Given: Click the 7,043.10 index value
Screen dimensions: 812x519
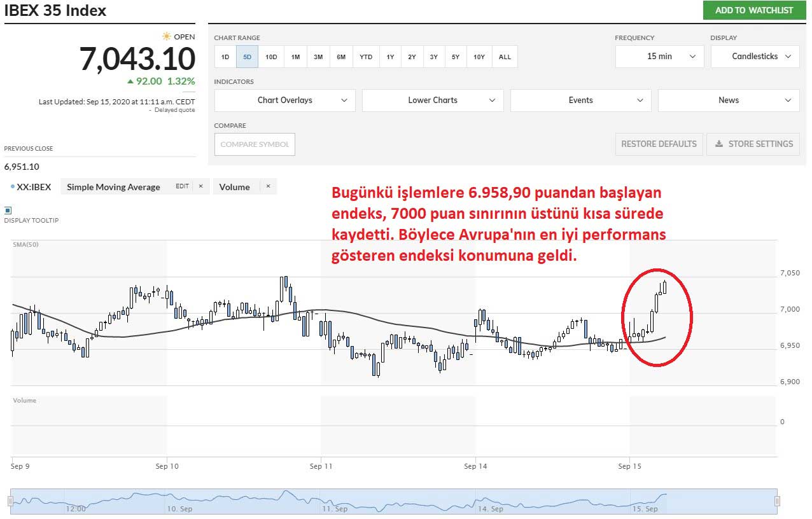Looking at the screenshot, I should coord(137,59).
